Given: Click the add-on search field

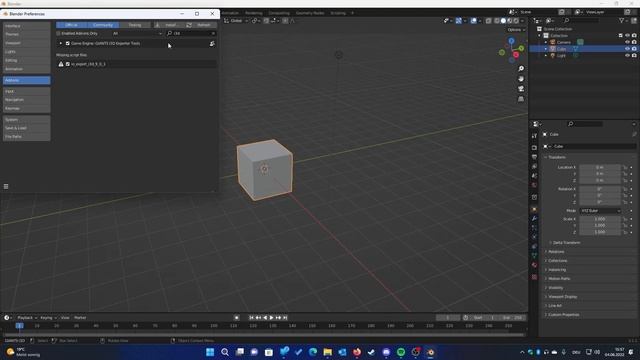Looking at the screenshot, I should 191,33.
